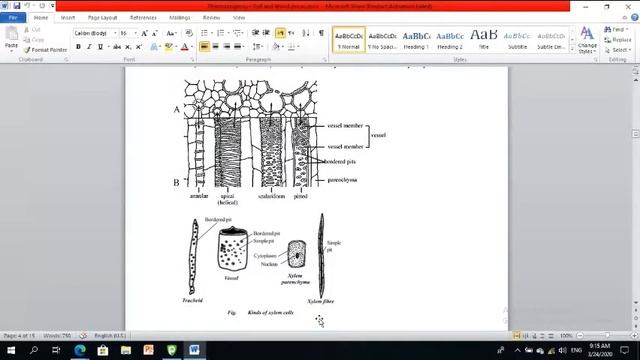This screenshot has height=360, width=640.
Task: Switch to the View tab
Action: tap(239, 18)
